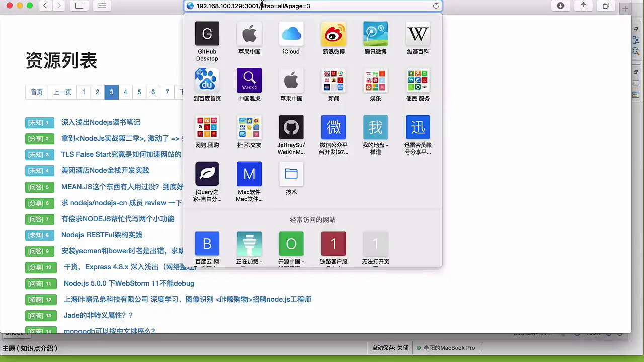Open article Jade的非转义属性？？
644x362 pixels.
click(99, 315)
